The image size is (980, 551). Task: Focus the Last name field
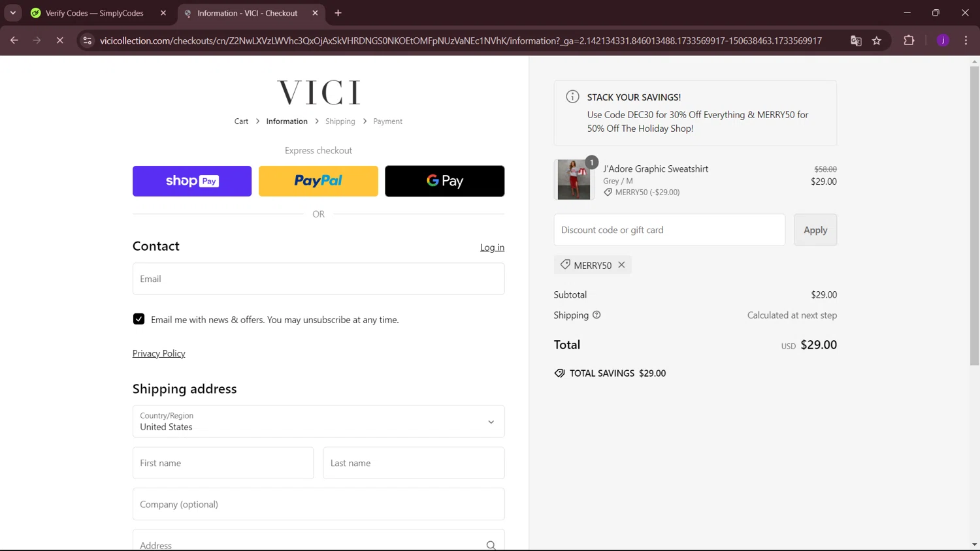(414, 463)
